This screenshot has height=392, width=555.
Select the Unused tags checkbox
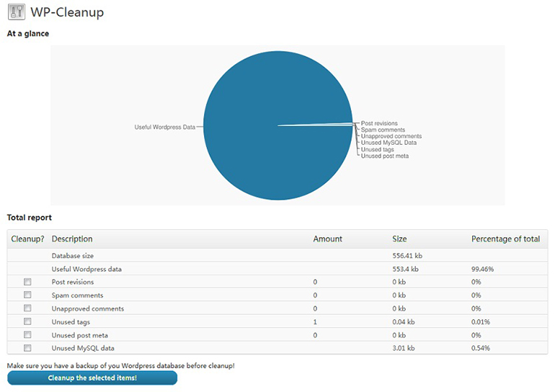point(27,321)
